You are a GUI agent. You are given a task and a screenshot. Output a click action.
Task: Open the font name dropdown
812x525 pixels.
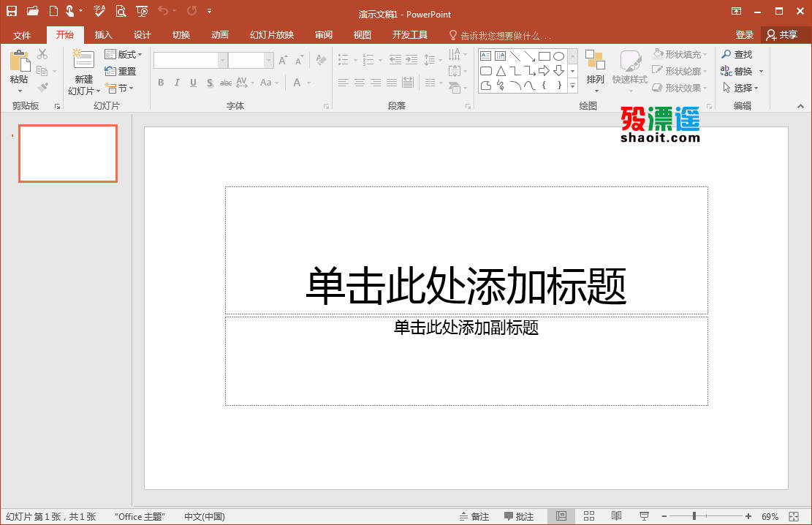click(x=222, y=60)
